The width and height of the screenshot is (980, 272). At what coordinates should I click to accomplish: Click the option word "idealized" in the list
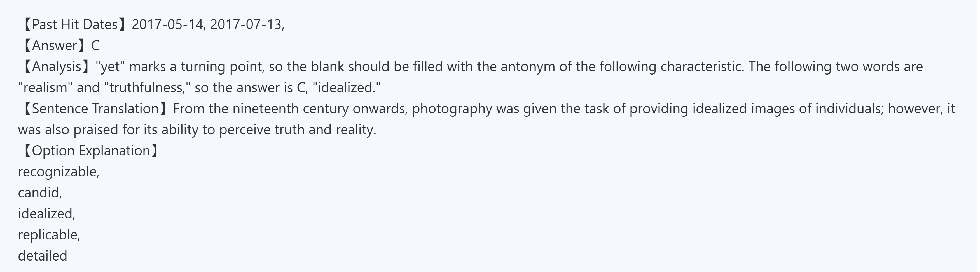pyautogui.click(x=46, y=214)
